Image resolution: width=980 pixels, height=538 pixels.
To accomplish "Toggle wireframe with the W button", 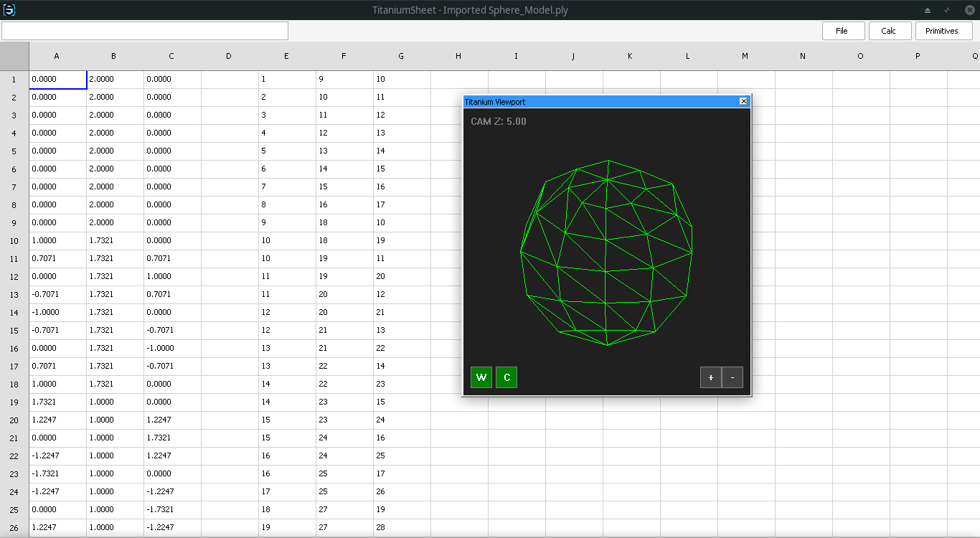I will coord(481,377).
